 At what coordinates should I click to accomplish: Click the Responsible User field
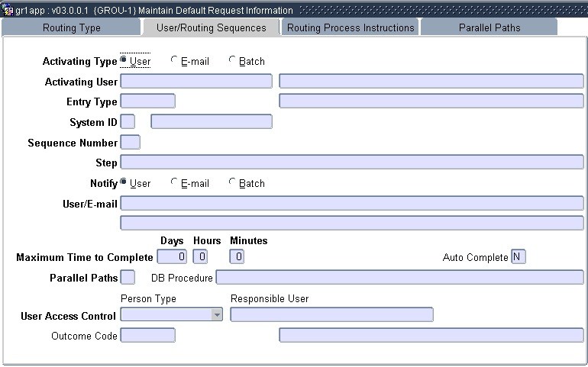331,315
